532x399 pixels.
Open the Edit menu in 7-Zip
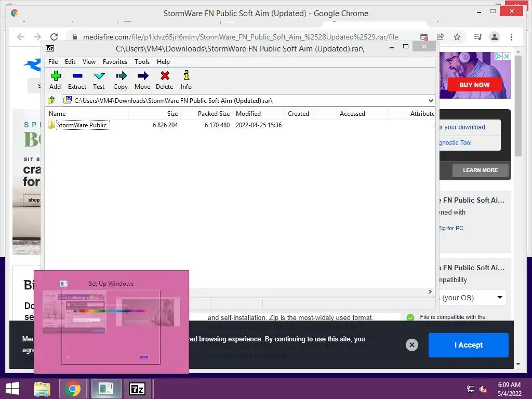pos(70,62)
